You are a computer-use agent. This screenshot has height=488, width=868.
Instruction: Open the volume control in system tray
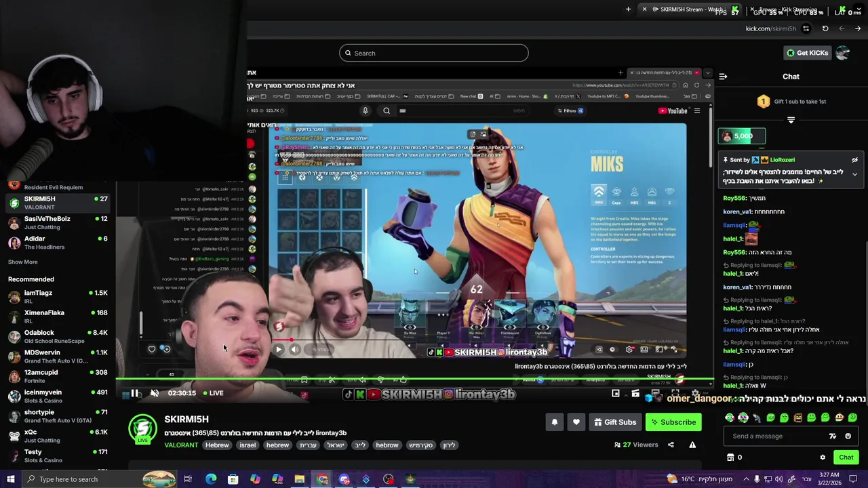(780, 479)
